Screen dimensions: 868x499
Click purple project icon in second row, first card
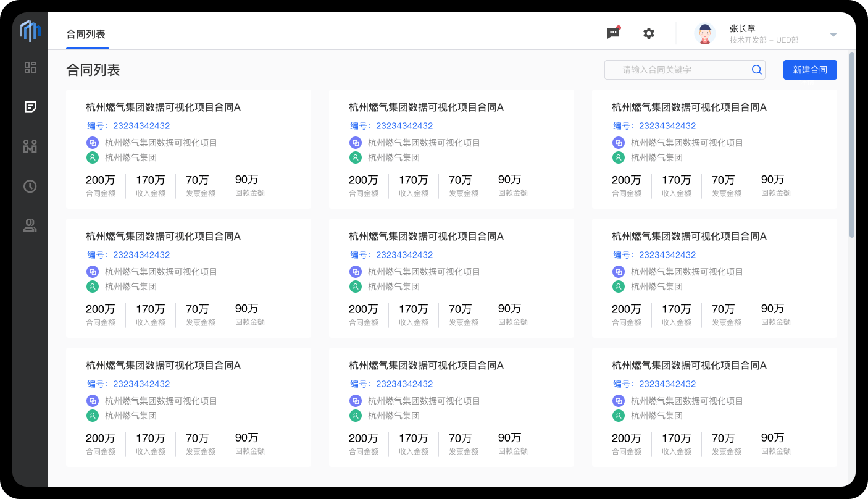pyautogui.click(x=93, y=272)
